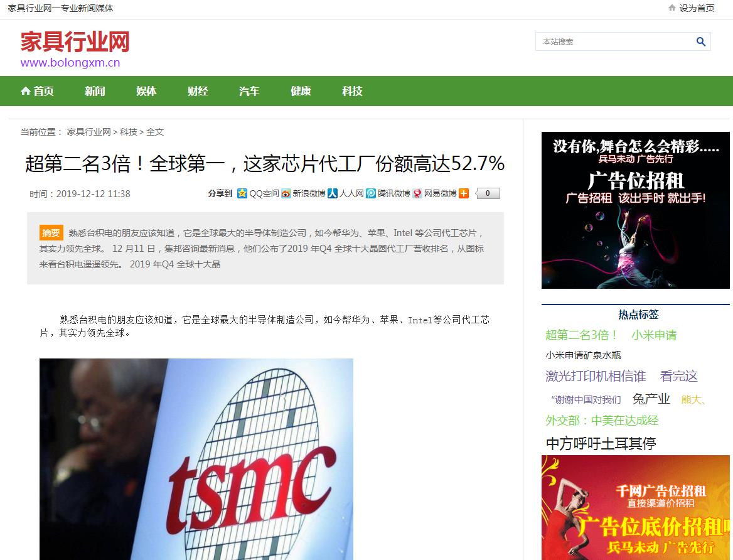Share via the QQ空间 star icon
The width and height of the screenshot is (733, 560).
tap(242, 193)
